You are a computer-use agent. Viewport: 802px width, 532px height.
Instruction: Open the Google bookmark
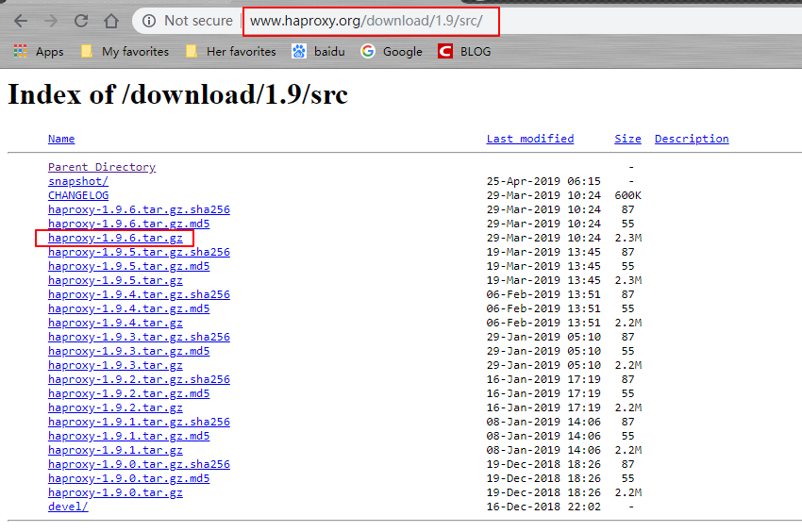392,51
